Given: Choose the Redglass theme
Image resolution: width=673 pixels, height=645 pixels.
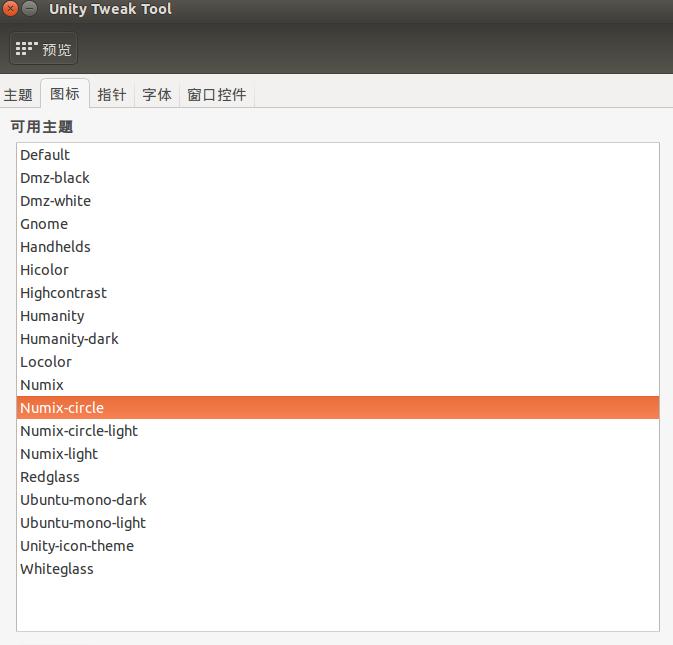Looking at the screenshot, I should click(x=338, y=477).
